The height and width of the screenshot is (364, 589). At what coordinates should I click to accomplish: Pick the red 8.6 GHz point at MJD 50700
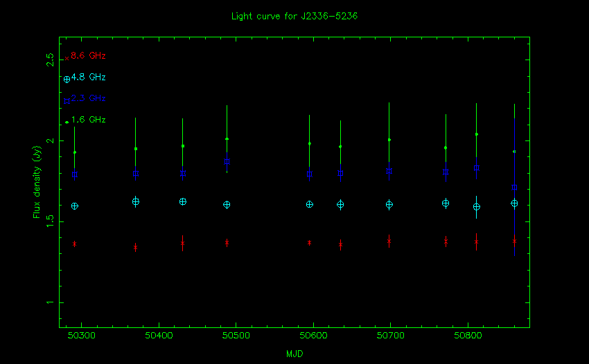coord(389,242)
